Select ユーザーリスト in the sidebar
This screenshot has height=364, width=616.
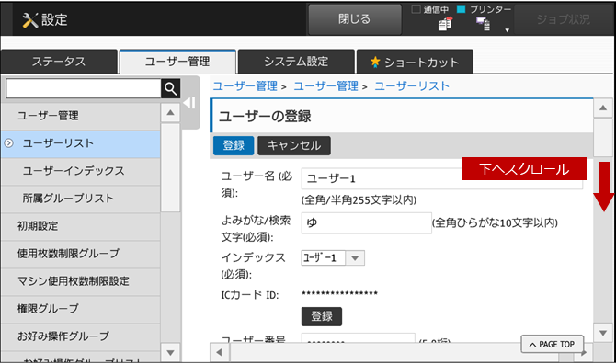[81, 143]
